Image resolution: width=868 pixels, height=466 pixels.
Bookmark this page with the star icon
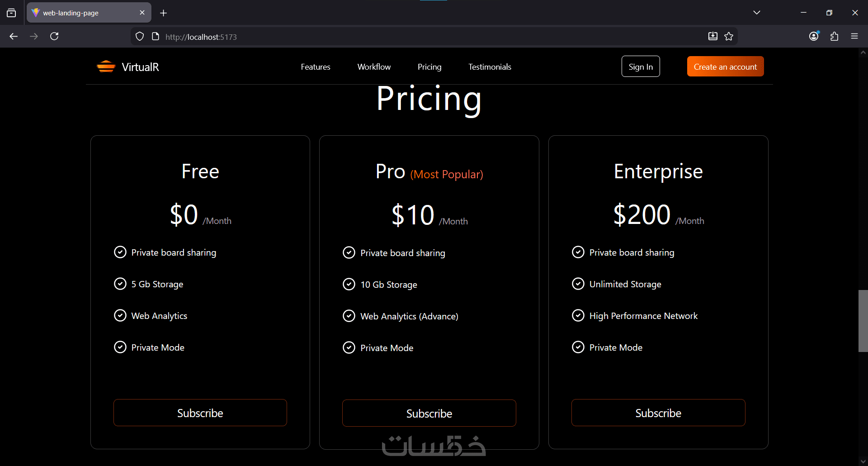(729, 36)
